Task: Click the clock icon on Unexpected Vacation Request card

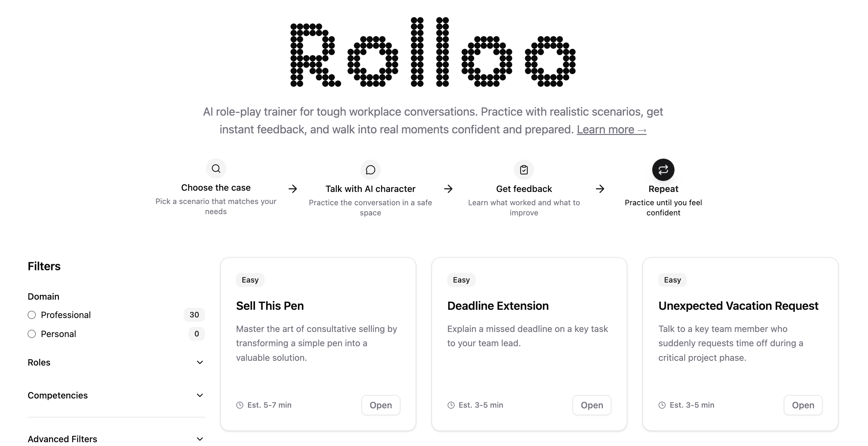Action: pos(662,405)
